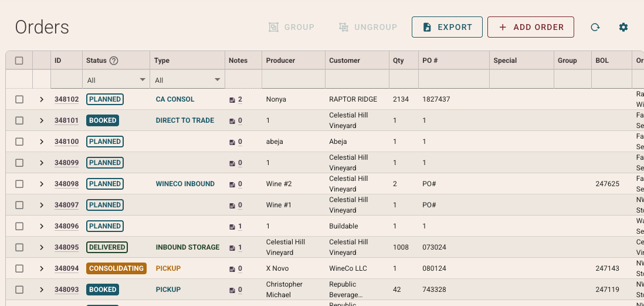
Task: Click the WINECO INBOUND type text
Action: click(185, 184)
